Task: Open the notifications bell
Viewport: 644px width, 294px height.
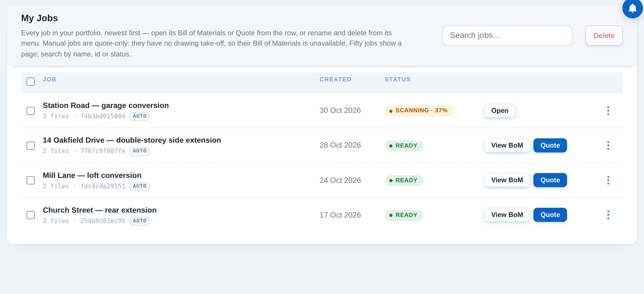Action: (632, 8)
